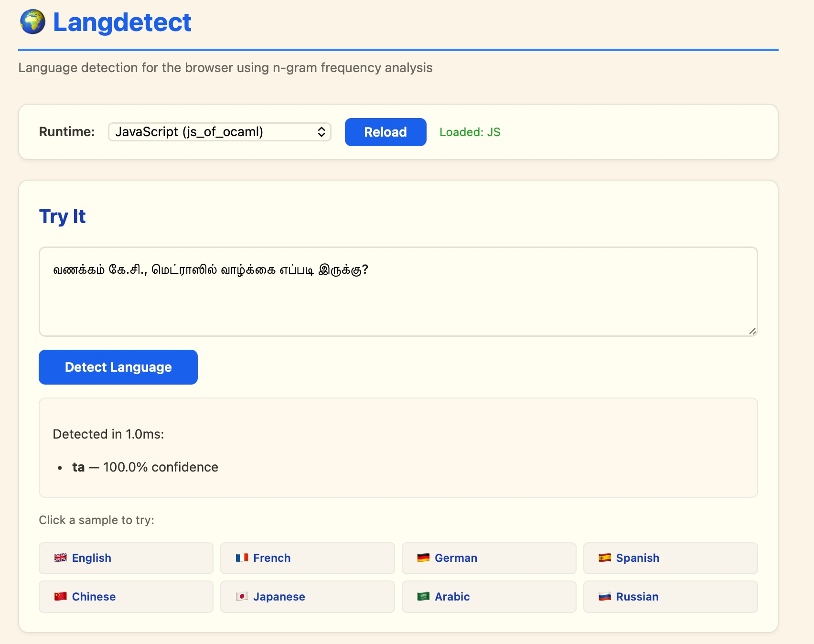Screen dimensions: 814x644
Task: Load the Japanese sample text
Action: point(307,596)
